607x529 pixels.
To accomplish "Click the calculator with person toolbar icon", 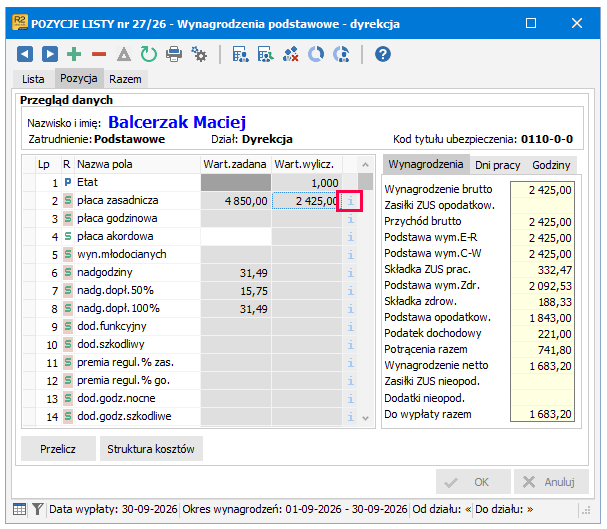I will click(x=240, y=54).
